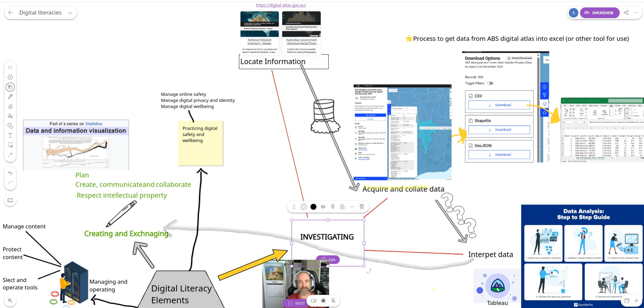Select the Pen tool in the left toolbar
644x308 pixels.
point(10,96)
